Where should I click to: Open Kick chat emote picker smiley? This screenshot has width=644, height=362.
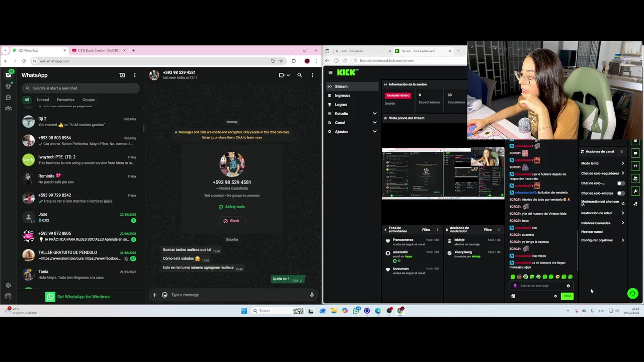[569, 286]
